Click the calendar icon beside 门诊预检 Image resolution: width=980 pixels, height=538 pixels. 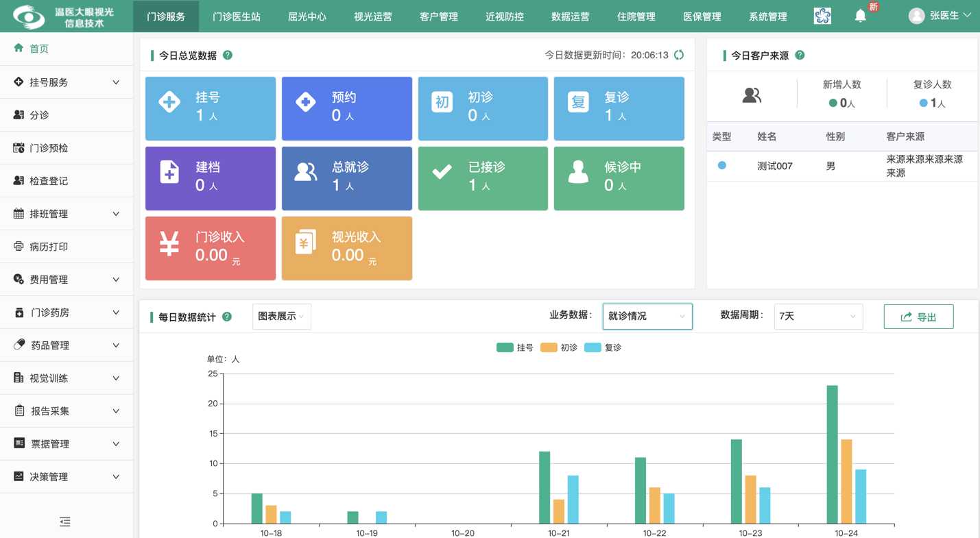click(x=19, y=147)
